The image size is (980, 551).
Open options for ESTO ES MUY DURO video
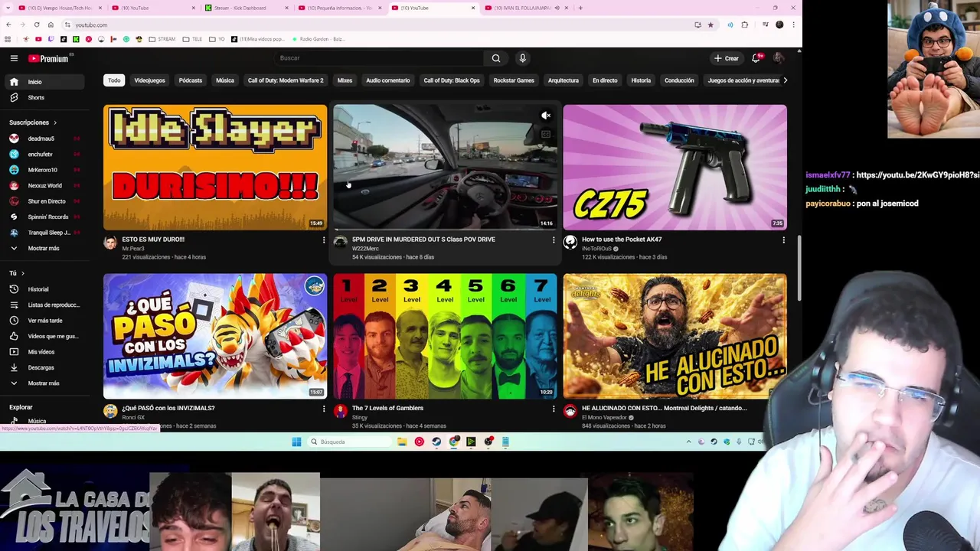(324, 240)
